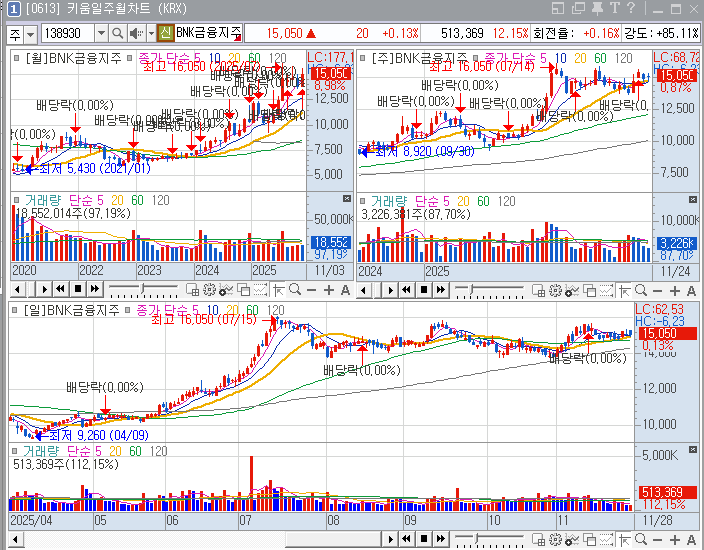This screenshot has width=704, height=550.
Task: Open the 주 market type dropdown arrow
Action: pyautogui.click(x=30, y=34)
